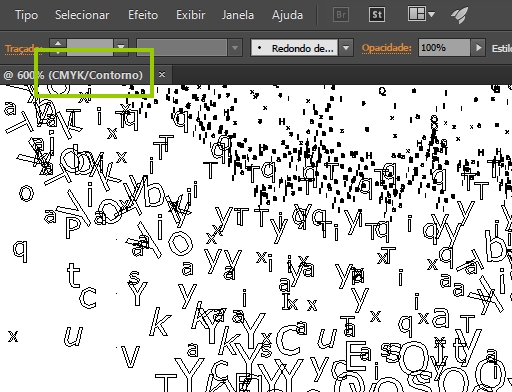Open the Ajuda menu
512x392 pixels.
287,15
